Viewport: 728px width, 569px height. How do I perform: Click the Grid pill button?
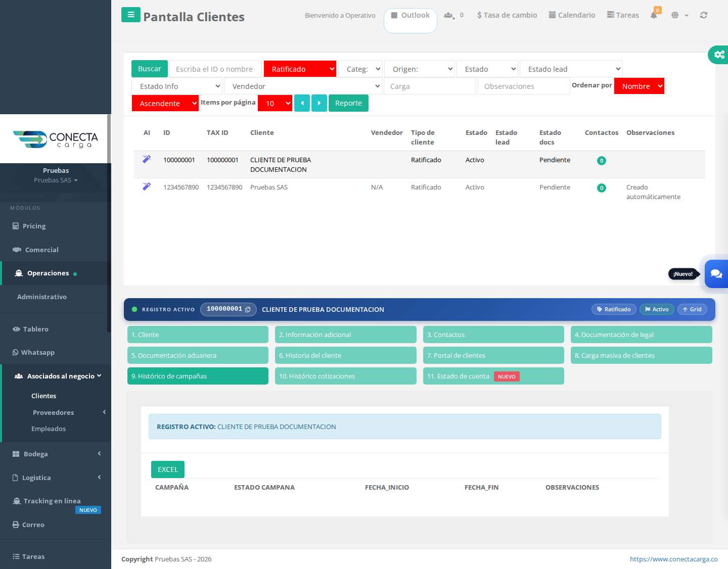pyautogui.click(x=692, y=309)
